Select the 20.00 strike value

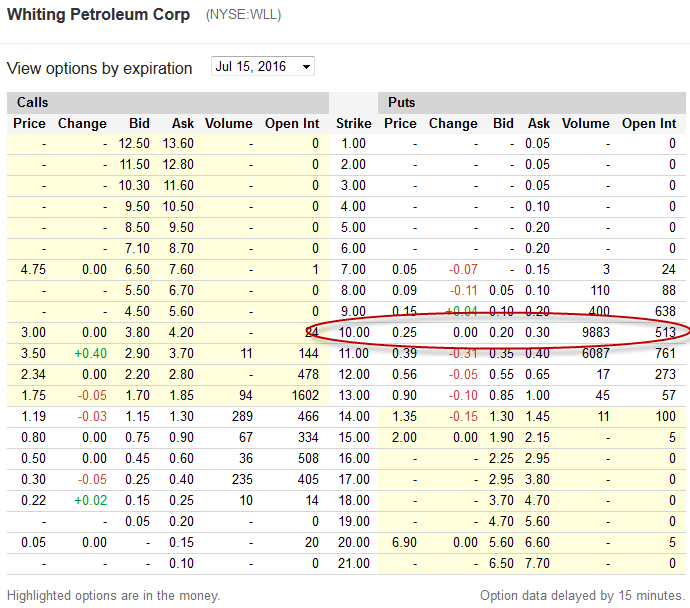(354, 542)
